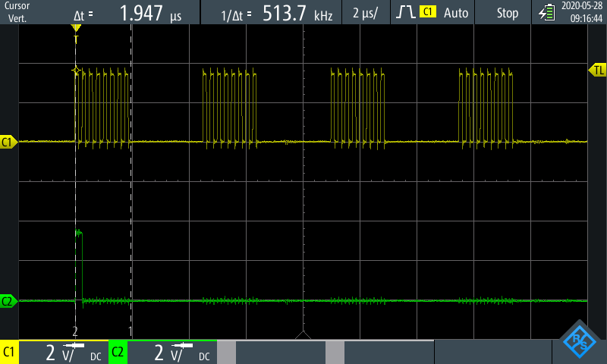The height and width of the screenshot is (364, 607).
Task: Select the C2 channel ground marker
Action: click(8, 301)
